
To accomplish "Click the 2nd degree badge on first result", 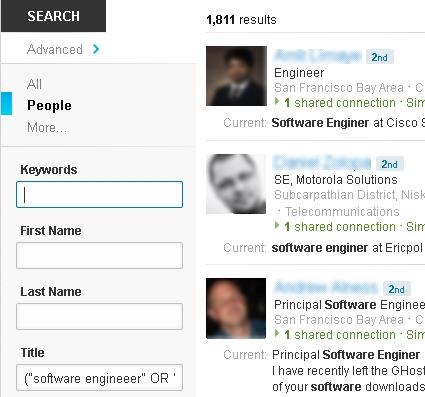I will (380, 57).
